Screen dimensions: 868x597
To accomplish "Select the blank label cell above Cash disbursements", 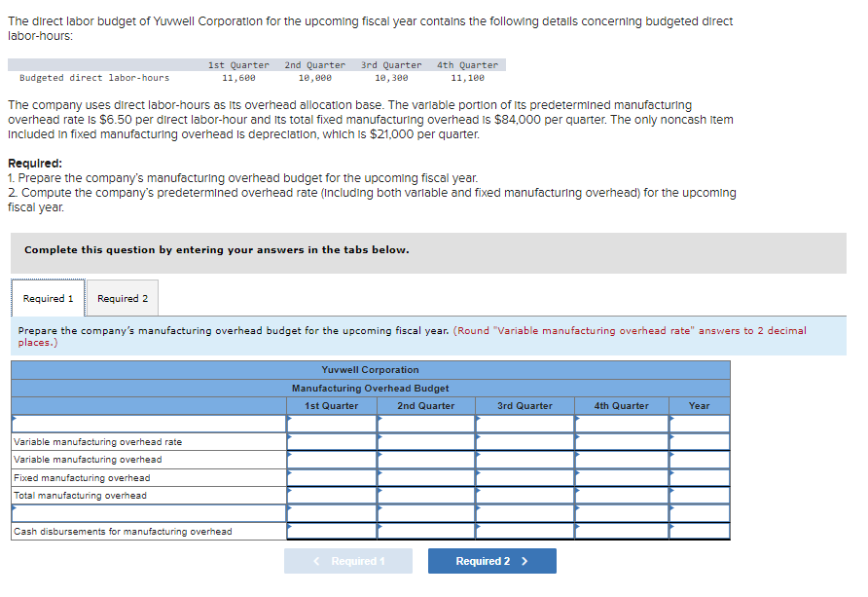I will (149, 513).
